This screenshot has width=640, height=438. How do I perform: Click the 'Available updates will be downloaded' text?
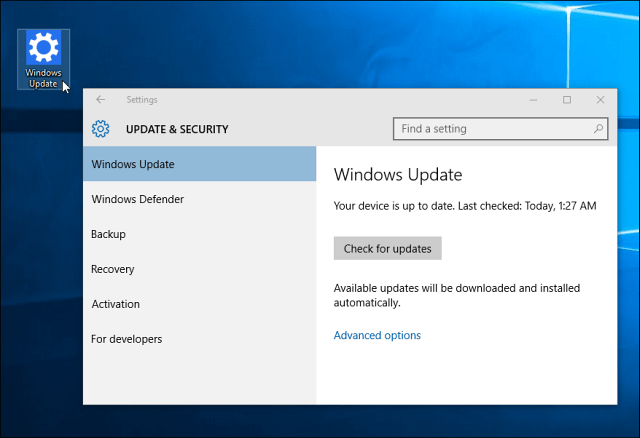[457, 296]
